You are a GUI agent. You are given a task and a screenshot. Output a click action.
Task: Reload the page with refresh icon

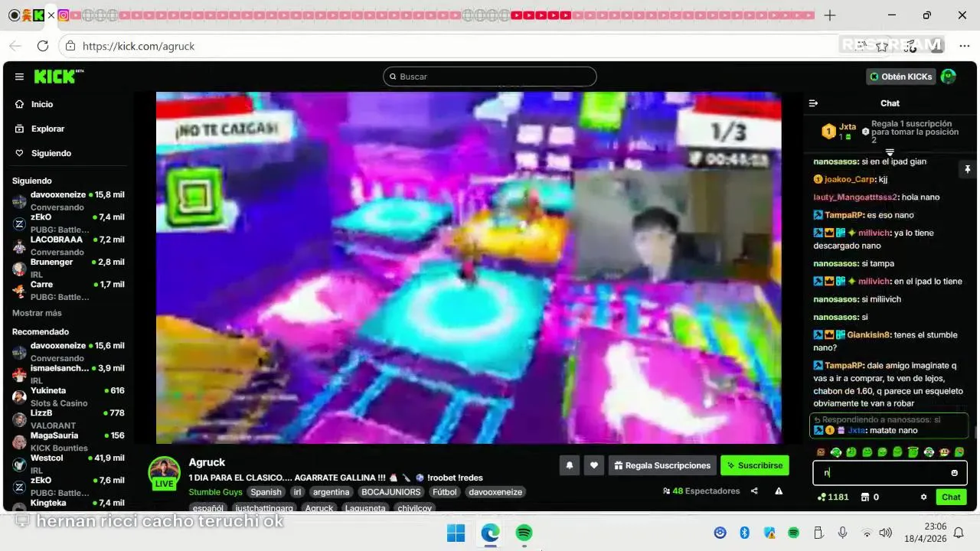pos(43,46)
